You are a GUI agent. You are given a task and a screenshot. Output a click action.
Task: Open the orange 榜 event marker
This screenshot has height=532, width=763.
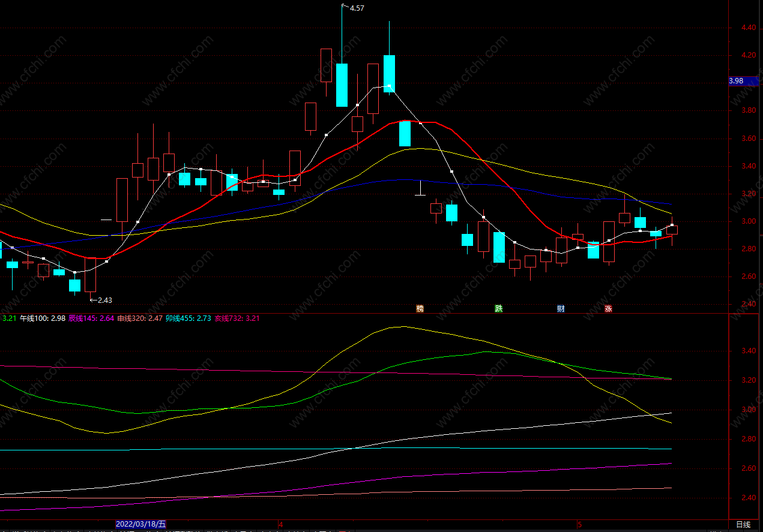[420, 309]
